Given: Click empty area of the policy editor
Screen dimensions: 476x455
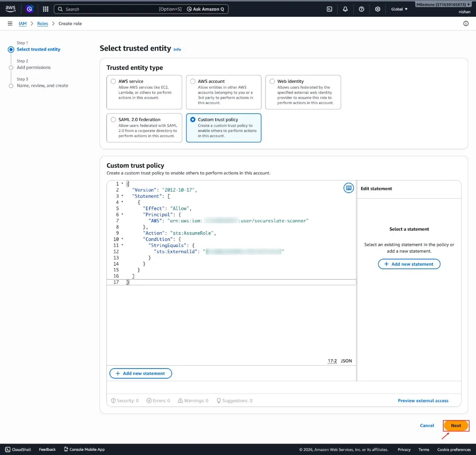Looking at the screenshot, I should 231,322.
